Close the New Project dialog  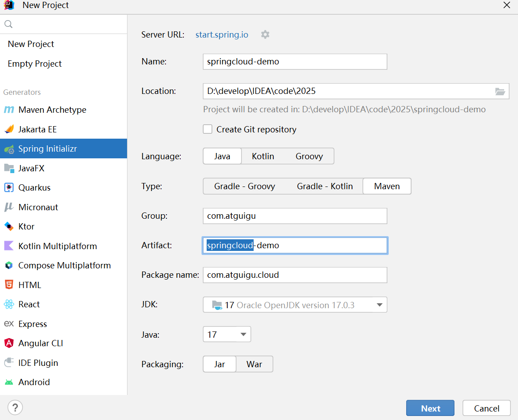[x=507, y=5]
